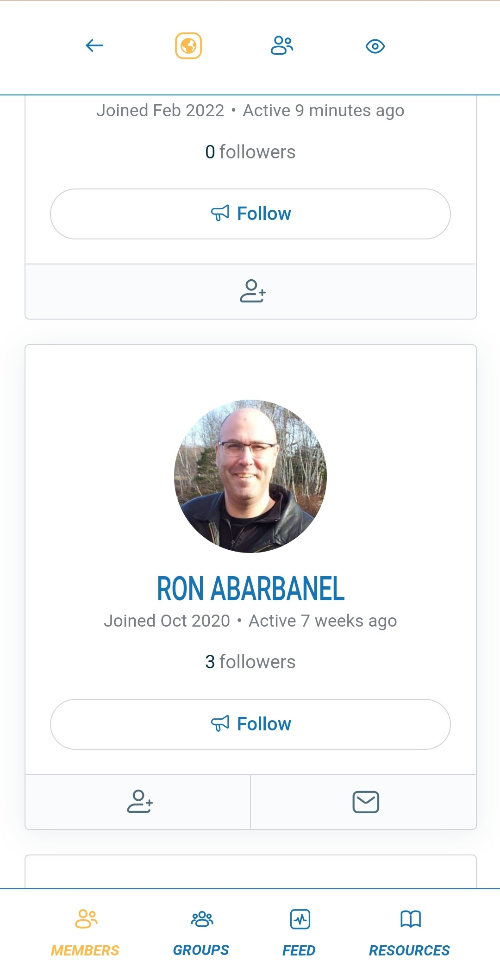Open the FEED tab

[299, 932]
